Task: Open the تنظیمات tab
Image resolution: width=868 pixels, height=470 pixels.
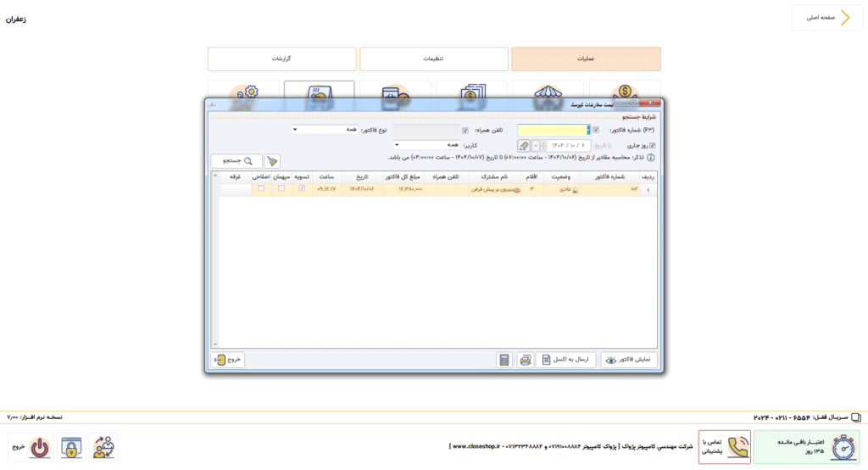Action: [x=433, y=59]
